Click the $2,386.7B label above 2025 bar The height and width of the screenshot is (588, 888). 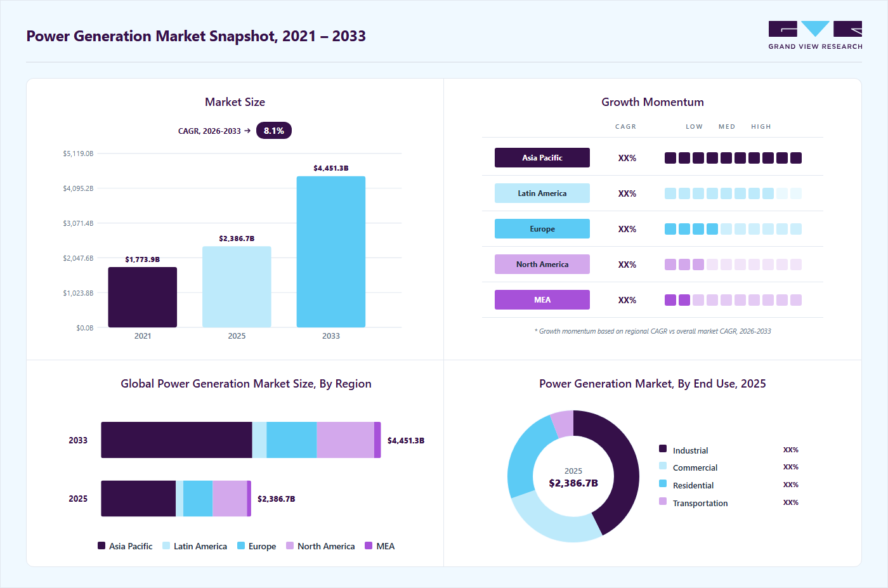237,238
